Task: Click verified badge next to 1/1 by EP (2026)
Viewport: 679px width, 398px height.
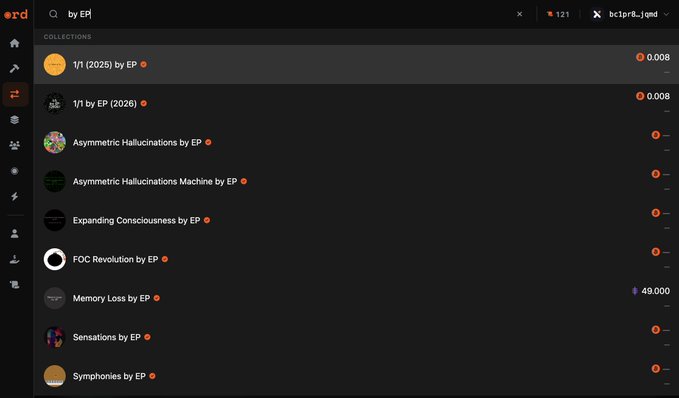Action: (x=144, y=104)
